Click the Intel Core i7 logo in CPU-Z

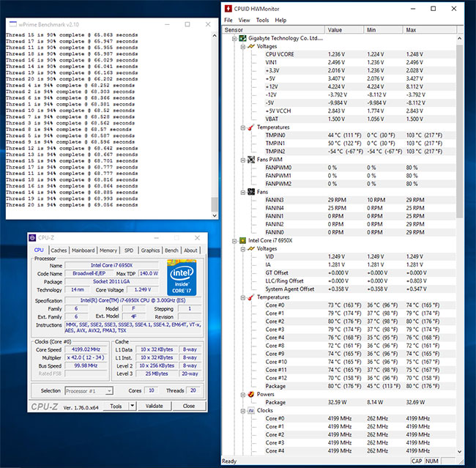click(182, 278)
